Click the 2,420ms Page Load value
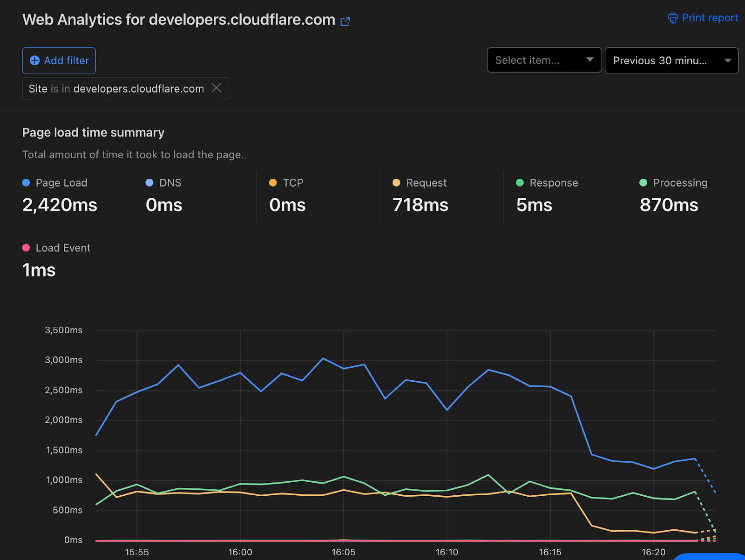 coord(60,205)
